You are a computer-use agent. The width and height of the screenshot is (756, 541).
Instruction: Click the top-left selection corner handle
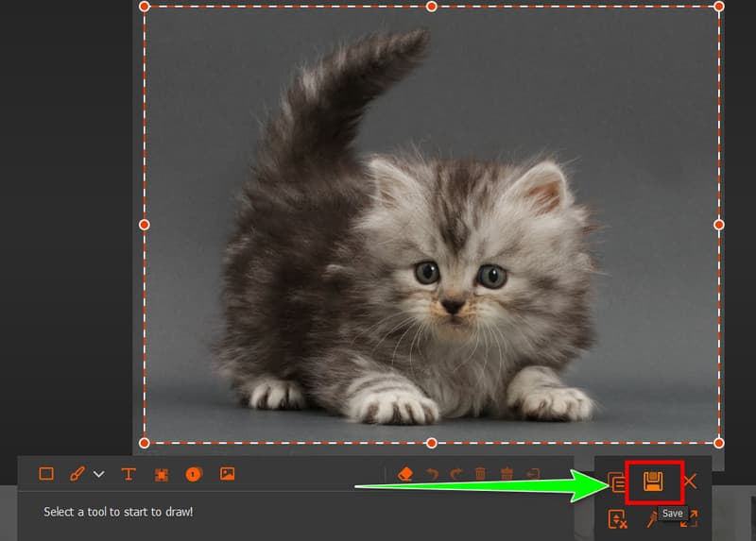click(x=145, y=6)
